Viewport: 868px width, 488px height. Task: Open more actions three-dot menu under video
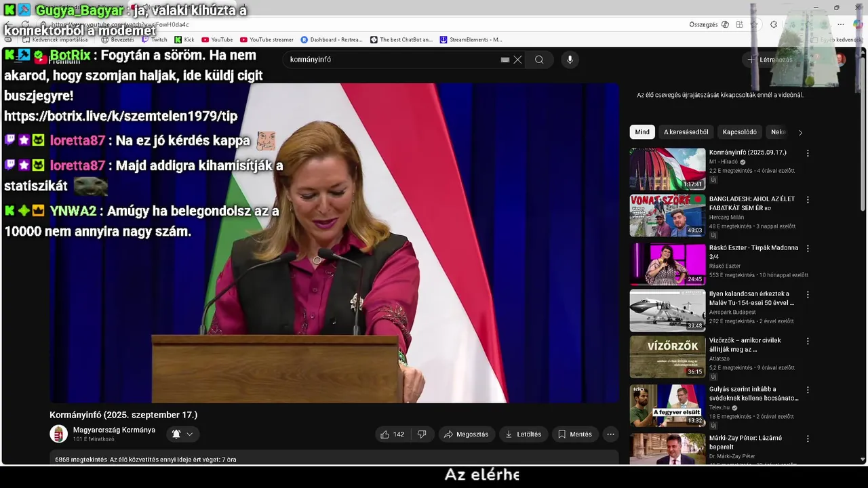tap(610, 434)
